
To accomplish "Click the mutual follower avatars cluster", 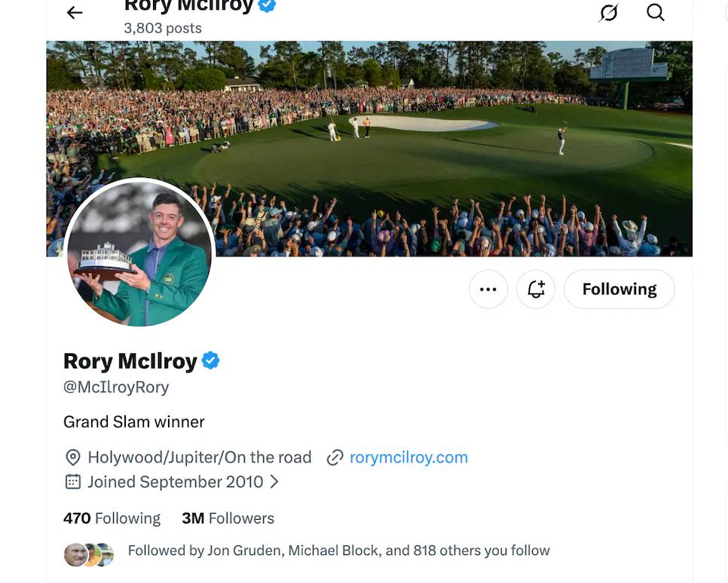I will pos(89,554).
